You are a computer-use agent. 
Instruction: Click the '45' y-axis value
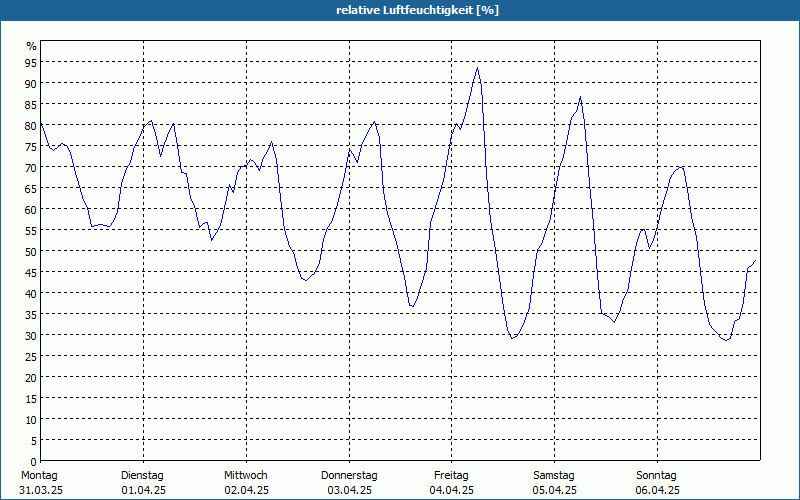coord(31,272)
